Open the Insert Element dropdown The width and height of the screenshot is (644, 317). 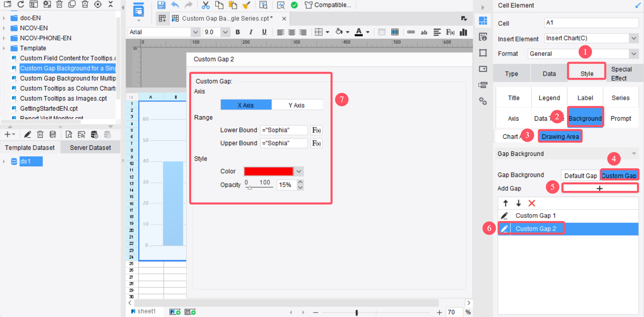tap(634, 38)
